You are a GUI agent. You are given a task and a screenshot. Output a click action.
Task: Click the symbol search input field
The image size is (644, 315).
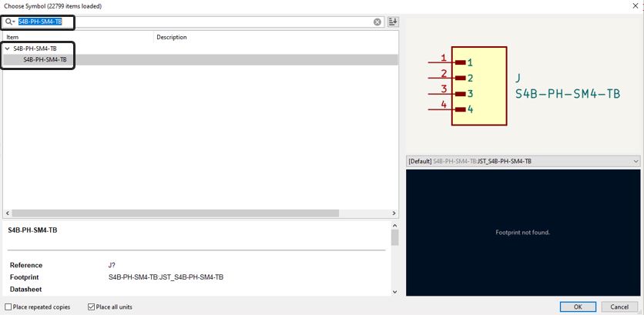coord(195,22)
